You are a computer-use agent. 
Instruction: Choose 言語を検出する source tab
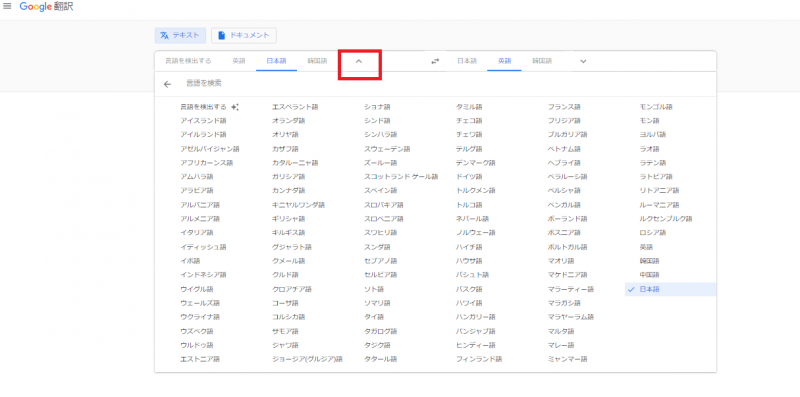188,61
